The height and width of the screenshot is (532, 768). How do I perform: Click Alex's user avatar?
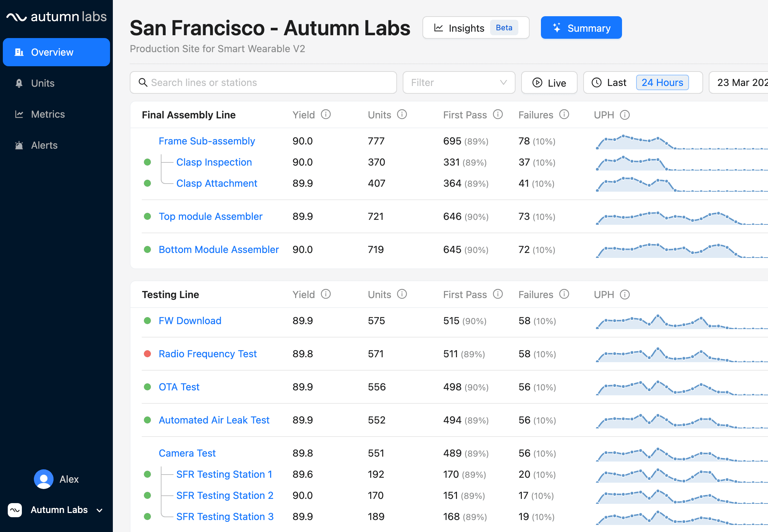pyautogui.click(x=44, y=479)
